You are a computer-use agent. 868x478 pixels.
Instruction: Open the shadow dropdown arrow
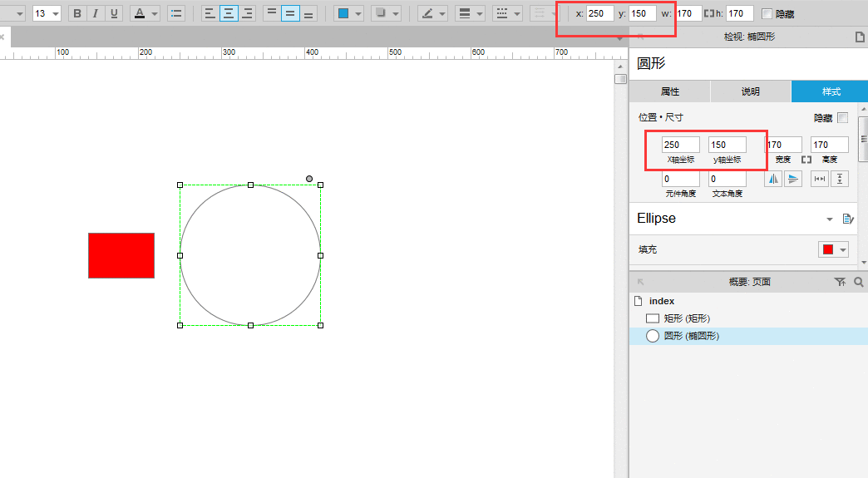click(x=396, y=14)
